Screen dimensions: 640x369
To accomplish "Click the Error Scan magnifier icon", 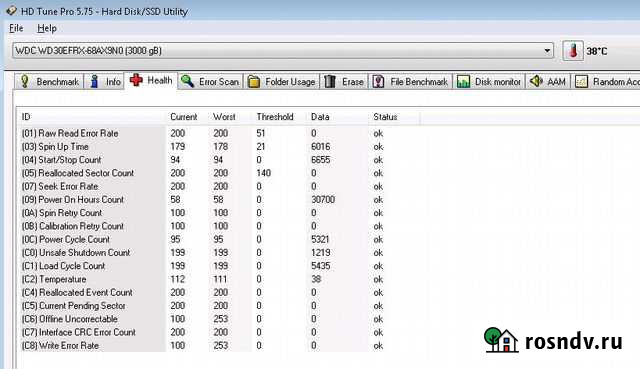I will tap(187, 81).
